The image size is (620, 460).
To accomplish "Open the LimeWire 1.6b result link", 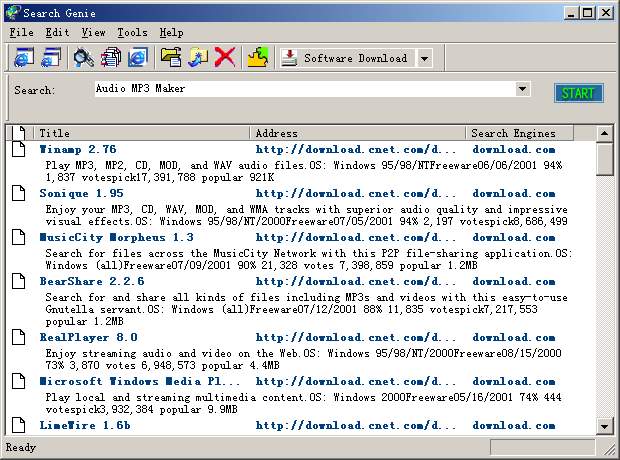I will [x=85, y=425].
